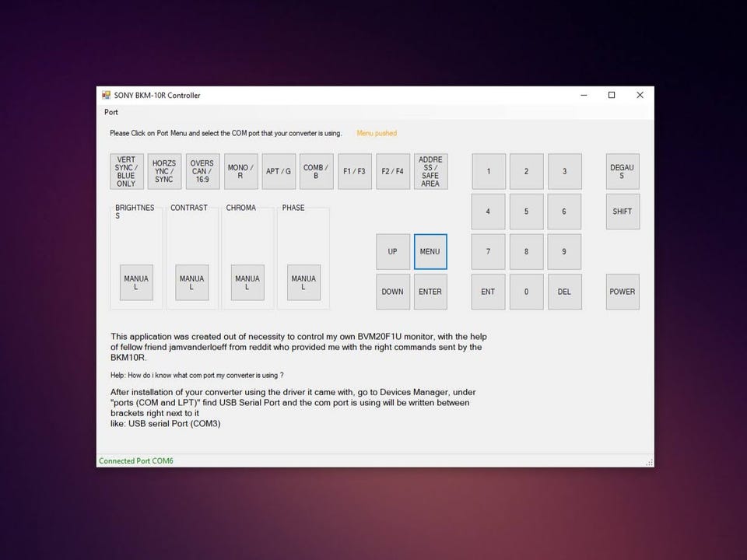Click the window resize grip in status bar

(649, 462)
